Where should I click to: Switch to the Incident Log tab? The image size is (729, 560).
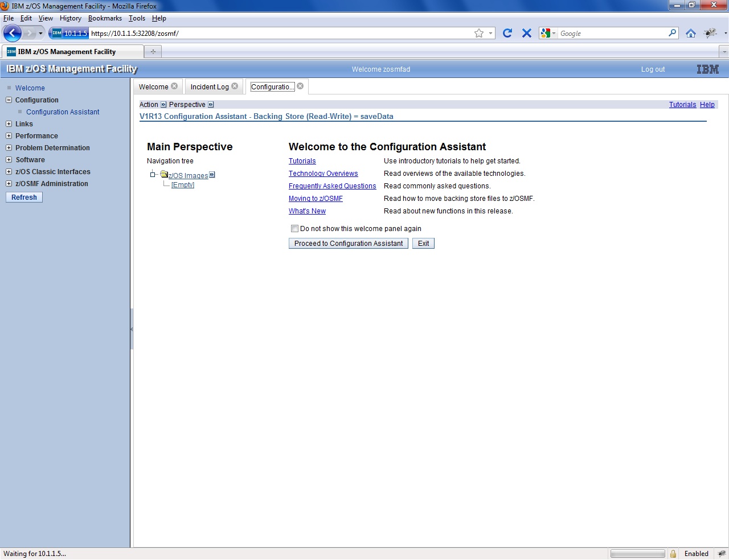[x=210, y=87]
